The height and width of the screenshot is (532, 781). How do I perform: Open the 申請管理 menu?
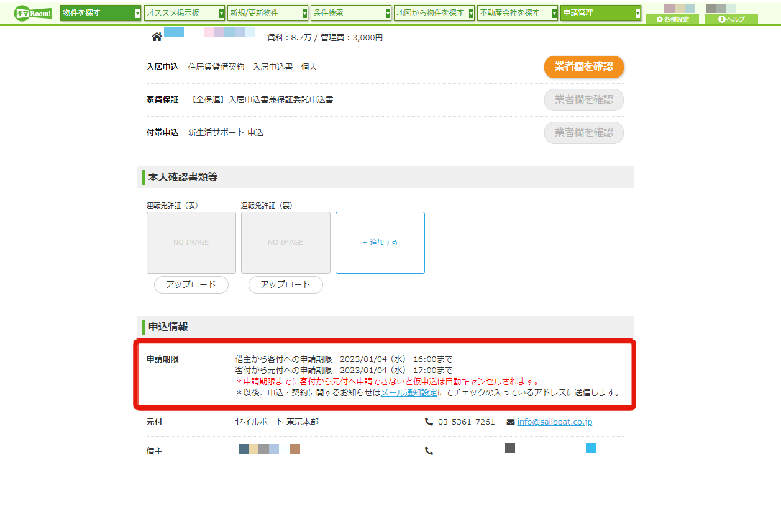(x=601, y=13)
